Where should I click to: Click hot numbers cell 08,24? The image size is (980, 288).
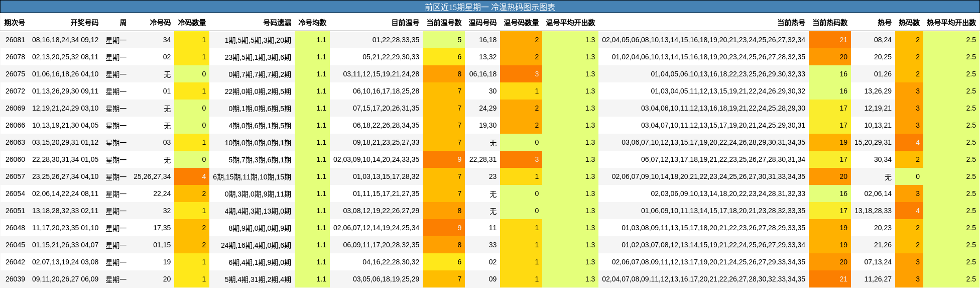point(883,40)
